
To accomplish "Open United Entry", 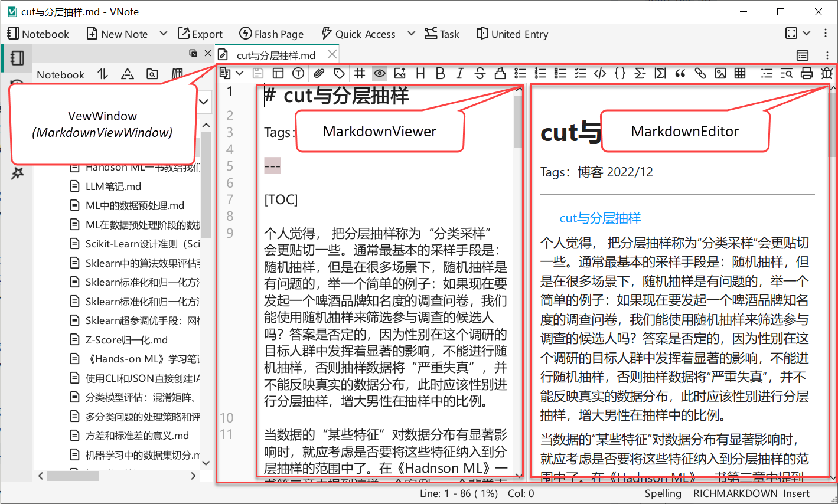I will (x=512, y=34).
